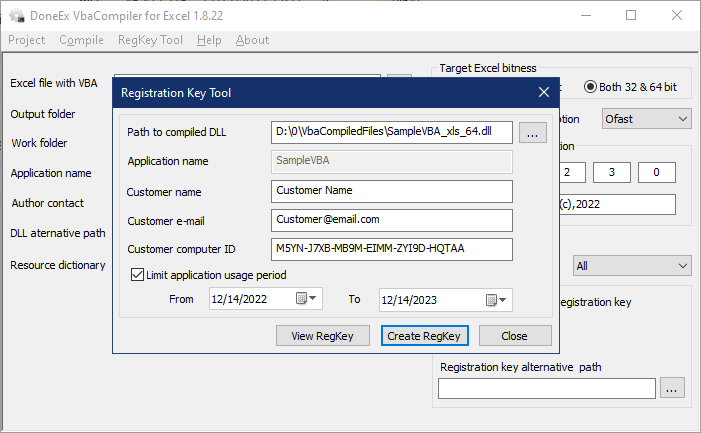Click the Customer name input field
This screenshot has width=701, height=433.
(391, 190)
